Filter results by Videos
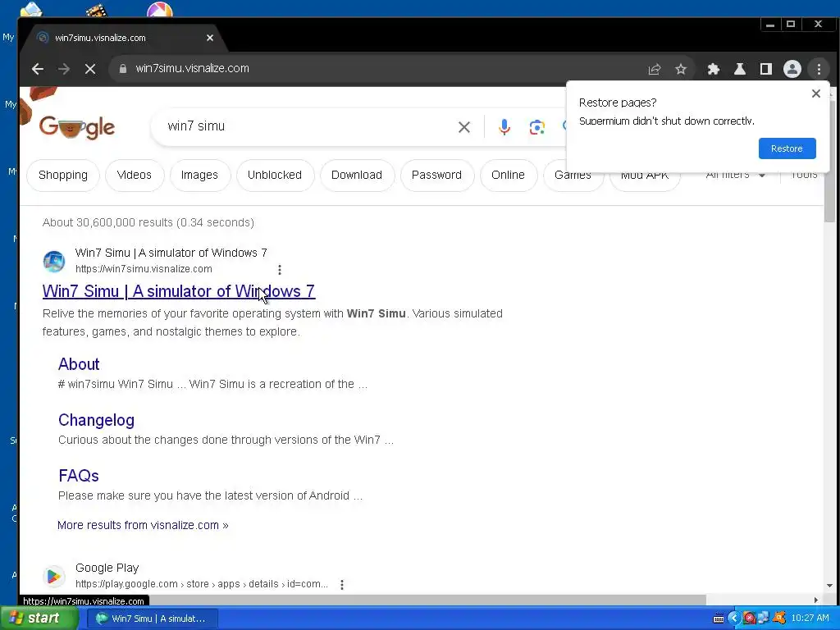This screenshot has width=840, height=630. (x=134, y=176)
